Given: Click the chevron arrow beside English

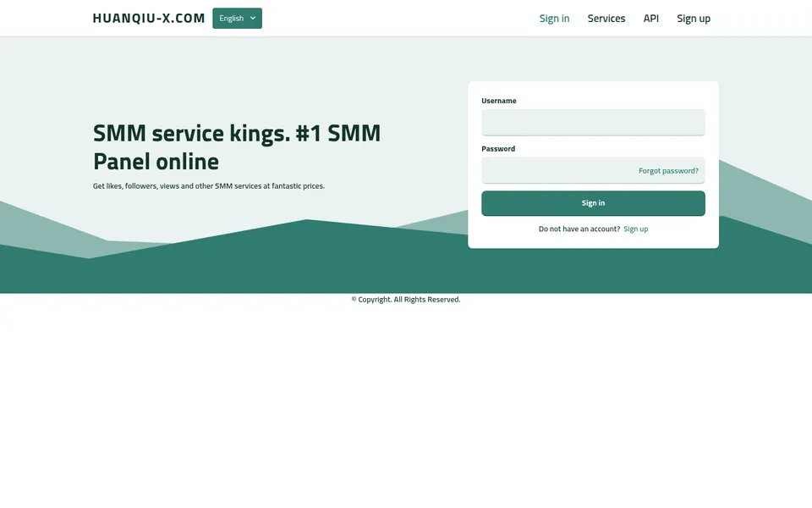Looking at the screenshot, I should [253, 18].
